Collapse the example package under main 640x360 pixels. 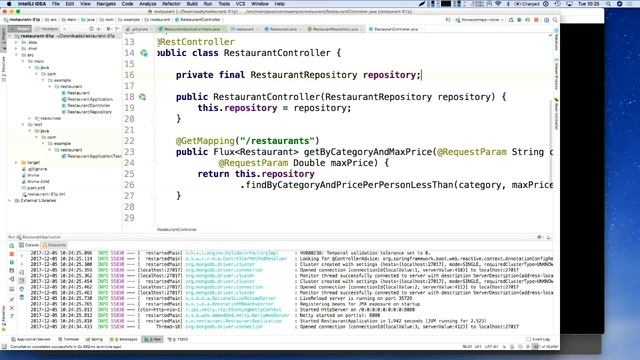click(x=43, y=80)
